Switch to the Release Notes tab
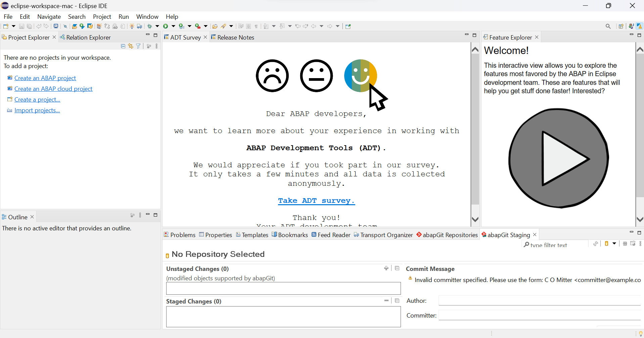This screenshot has width=644, height=338. point(235,38)
